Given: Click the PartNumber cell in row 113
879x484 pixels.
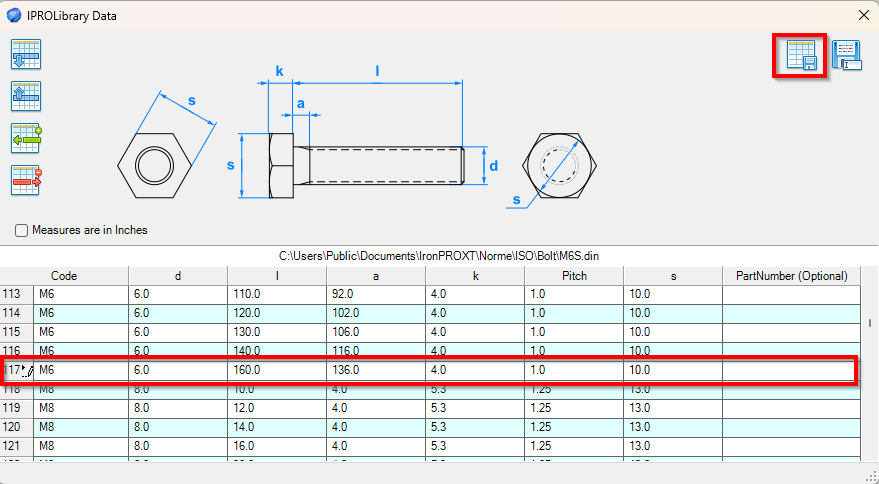Looking at the screenshot, I should (792, 294).
